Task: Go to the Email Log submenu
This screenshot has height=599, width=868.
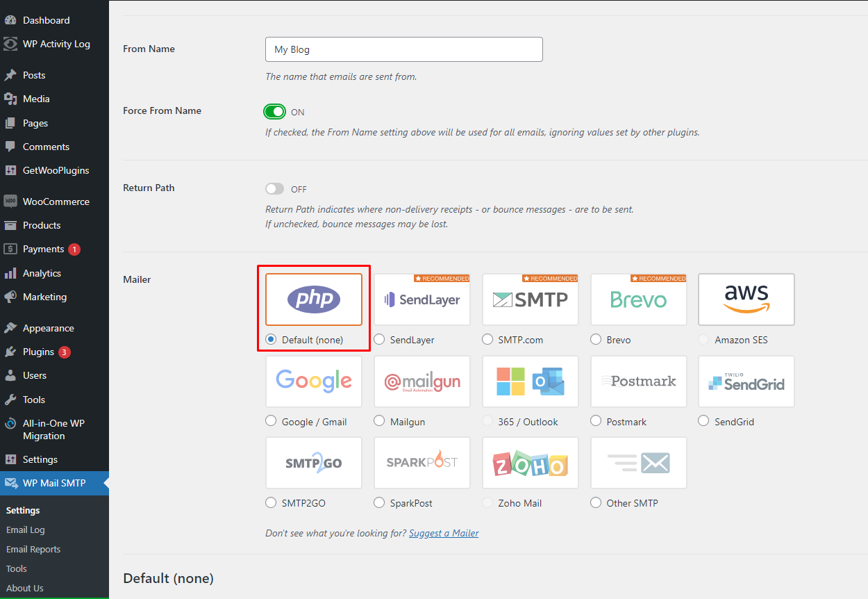Action: pyautogui.click(x=26, y=530)
